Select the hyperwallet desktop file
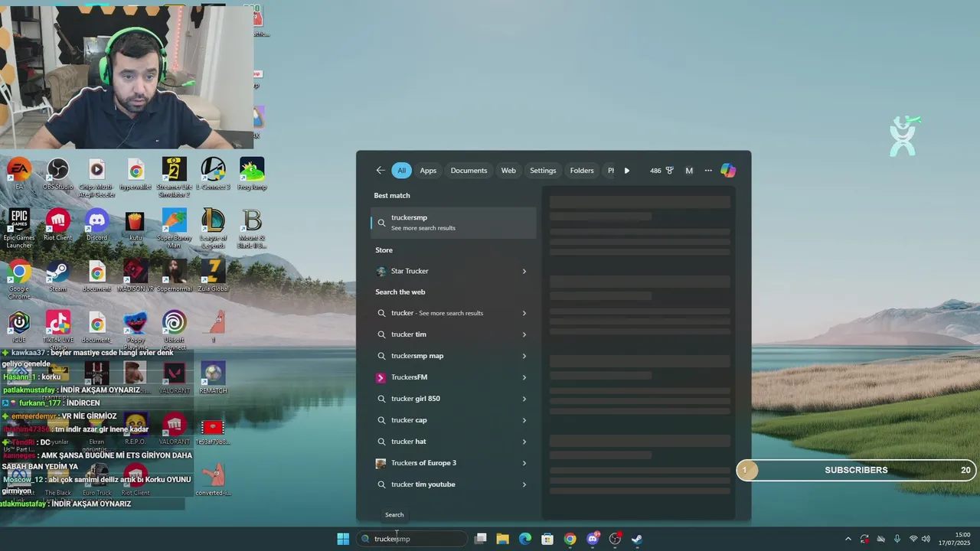The image size is (980, 551). pos(136,173)
